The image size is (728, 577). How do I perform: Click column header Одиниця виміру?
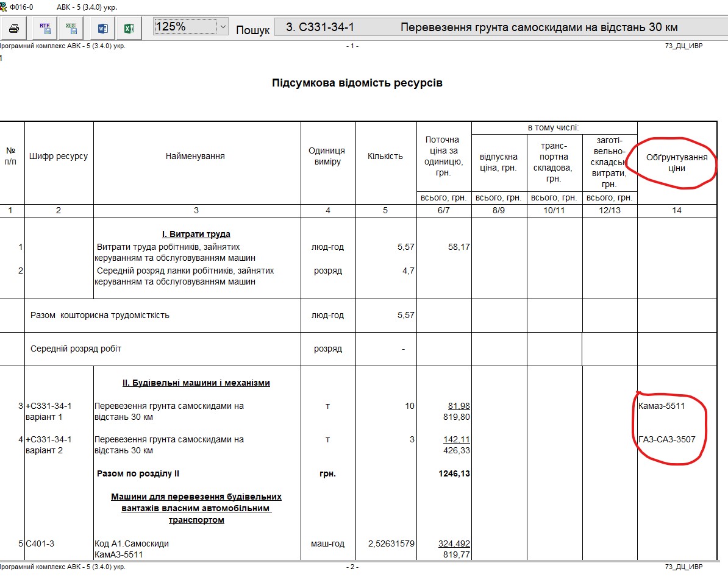click(x=327, y=157)
